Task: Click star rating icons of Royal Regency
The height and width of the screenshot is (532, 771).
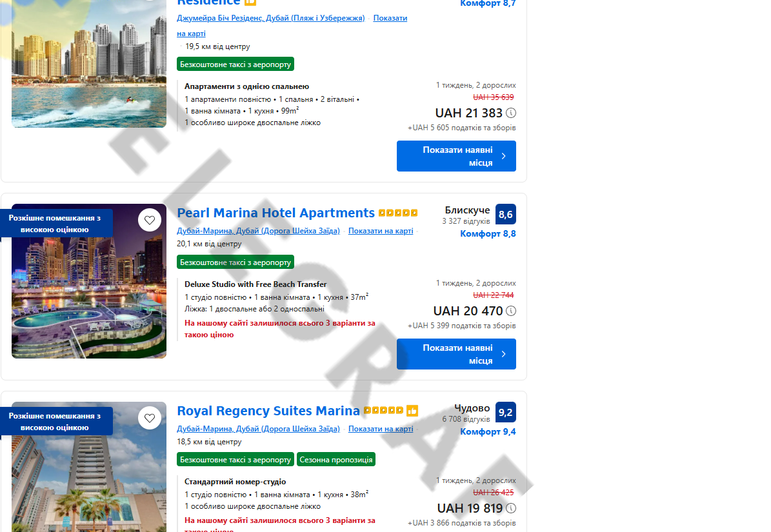Action: (x=383, y=411)
